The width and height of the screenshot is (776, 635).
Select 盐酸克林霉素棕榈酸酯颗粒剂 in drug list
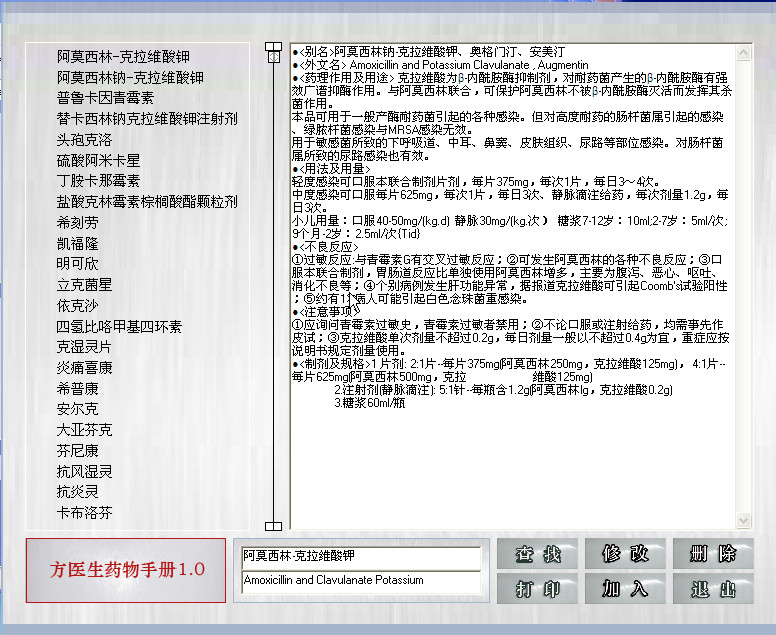[147, 201]
